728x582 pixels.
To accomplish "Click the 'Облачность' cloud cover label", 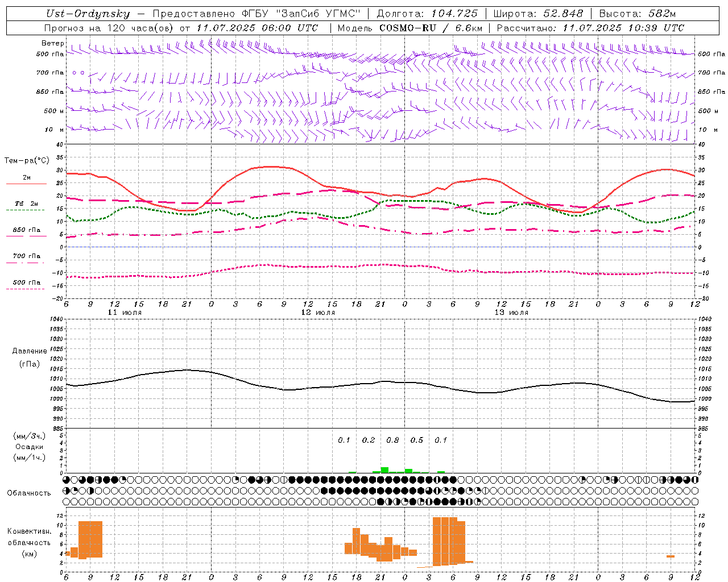I will 29,493.
